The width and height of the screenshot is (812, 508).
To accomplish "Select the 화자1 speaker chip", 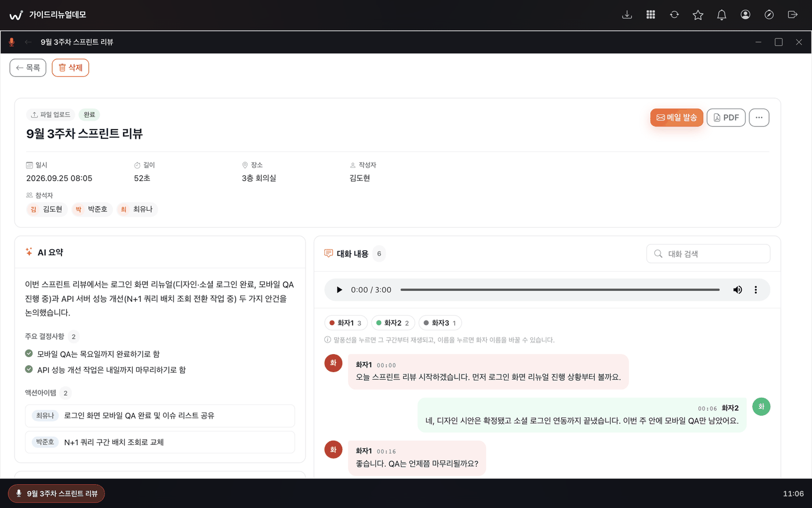I will 346,323.
